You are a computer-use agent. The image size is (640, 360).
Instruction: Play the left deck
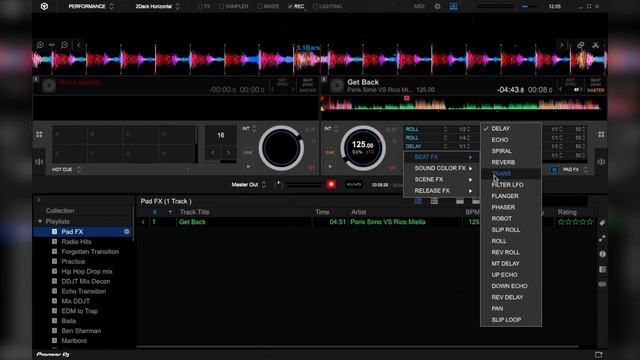coord(248,166)
